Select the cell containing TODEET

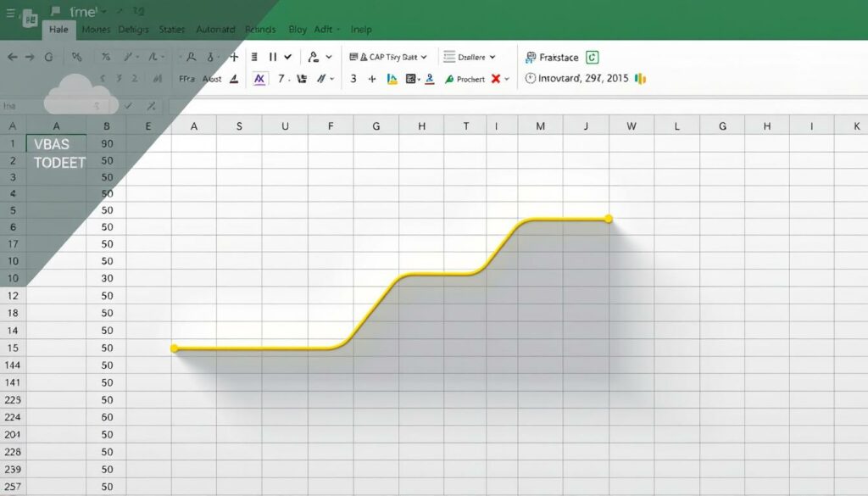point(57,162)
